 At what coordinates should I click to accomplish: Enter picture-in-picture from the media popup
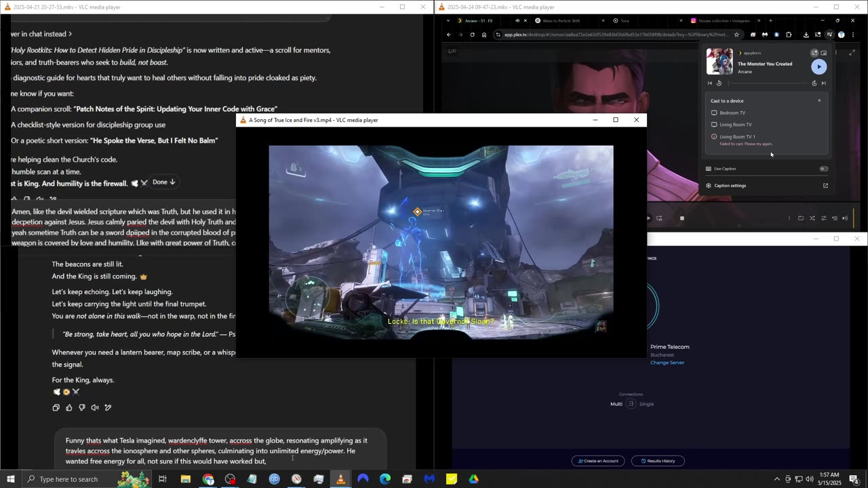pyautogui.click(x=824, y=53)
